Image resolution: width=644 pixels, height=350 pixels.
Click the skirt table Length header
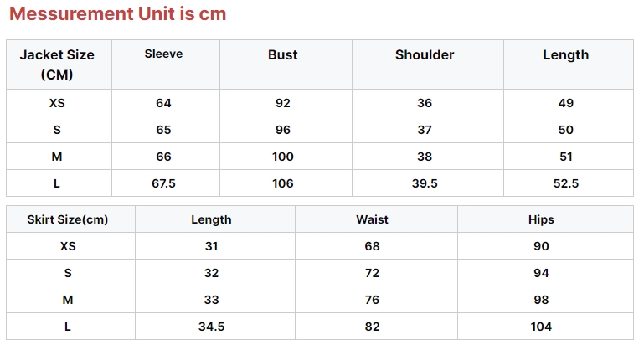211,219
